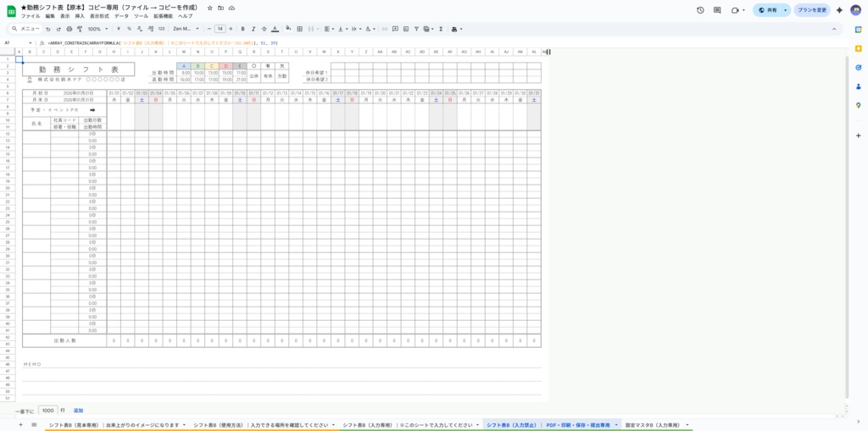This screenshot has width=868, height=431.
Task: Open Contacts side panel
Action: coord(858,86)
